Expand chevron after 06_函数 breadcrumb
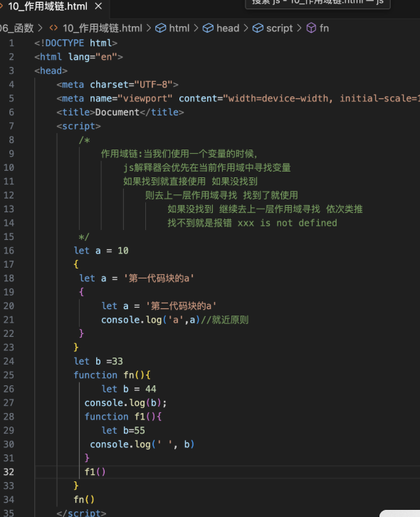Viewport: 420px width, 517px height. (40, 28)
